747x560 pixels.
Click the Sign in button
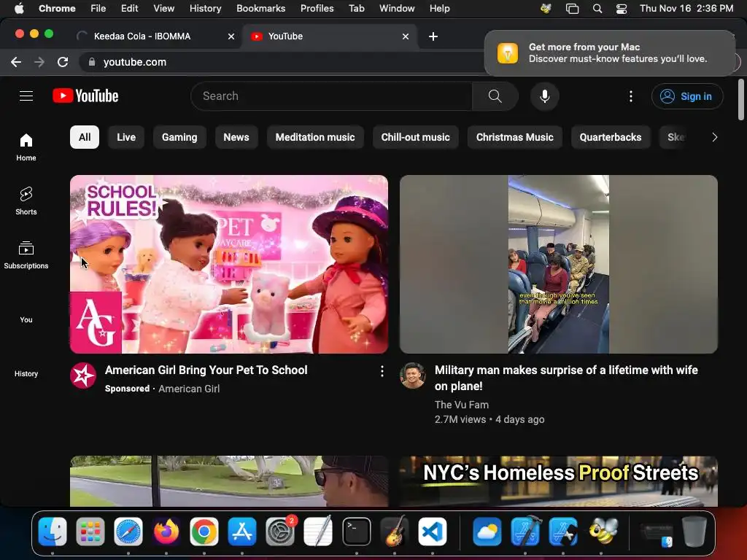pos(687,96)
